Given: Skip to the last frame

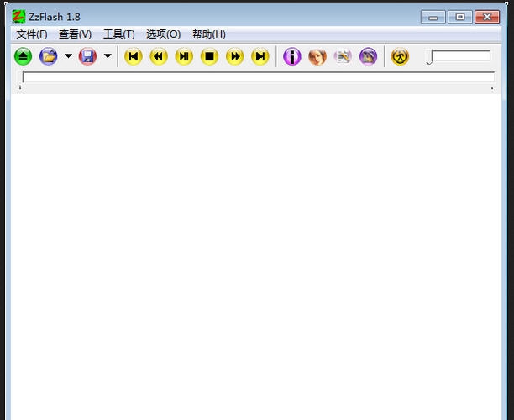Looking at the screenshot, I should (260, 56).
